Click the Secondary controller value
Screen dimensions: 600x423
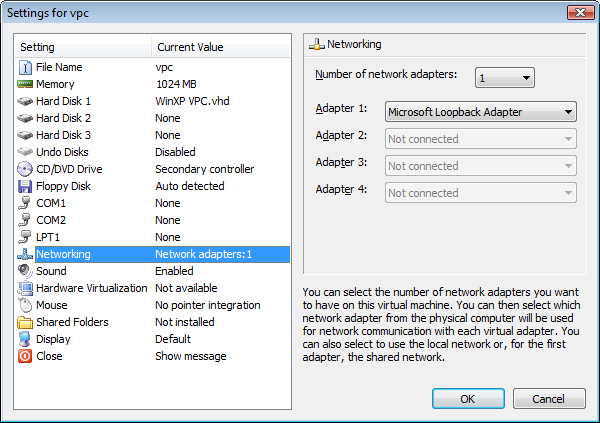tap(205, 169)
